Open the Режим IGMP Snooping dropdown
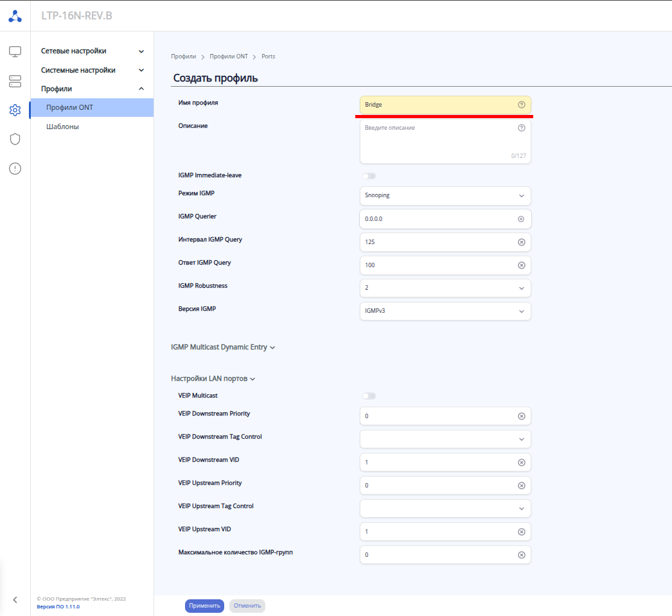 445,196
